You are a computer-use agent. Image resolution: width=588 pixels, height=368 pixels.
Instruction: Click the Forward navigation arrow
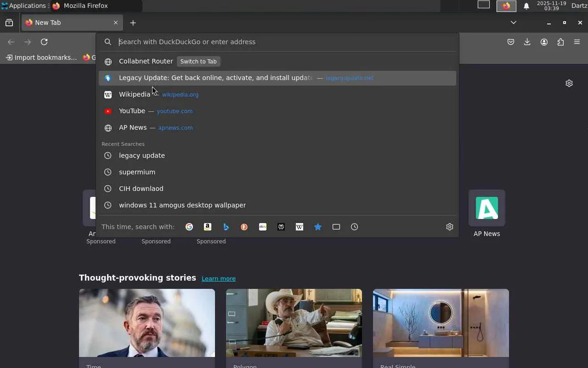pos(28,42)
